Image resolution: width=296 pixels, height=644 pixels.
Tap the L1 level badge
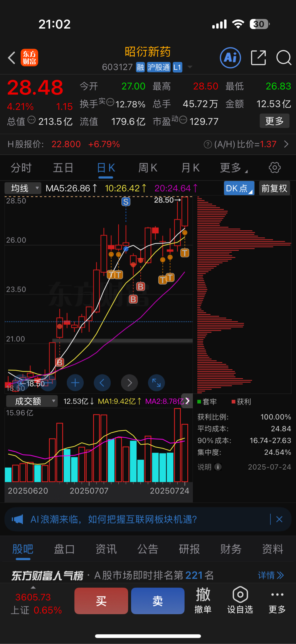[x=177, y=67]
